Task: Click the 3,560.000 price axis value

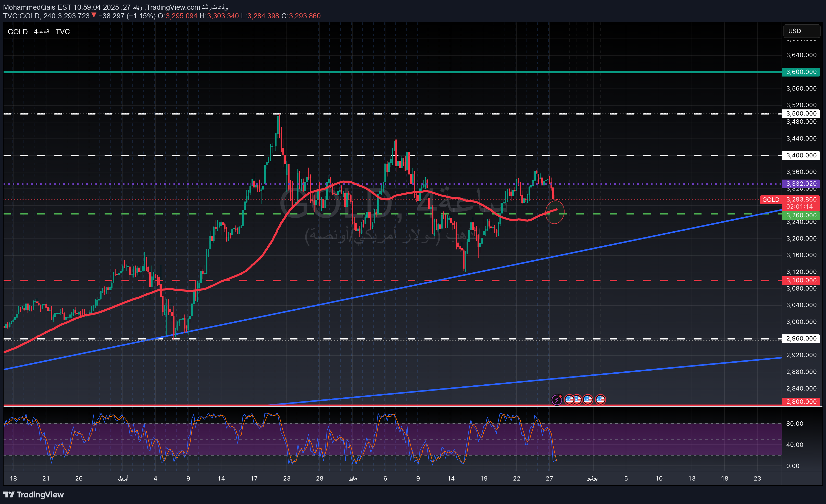Action: click(802, 89)
